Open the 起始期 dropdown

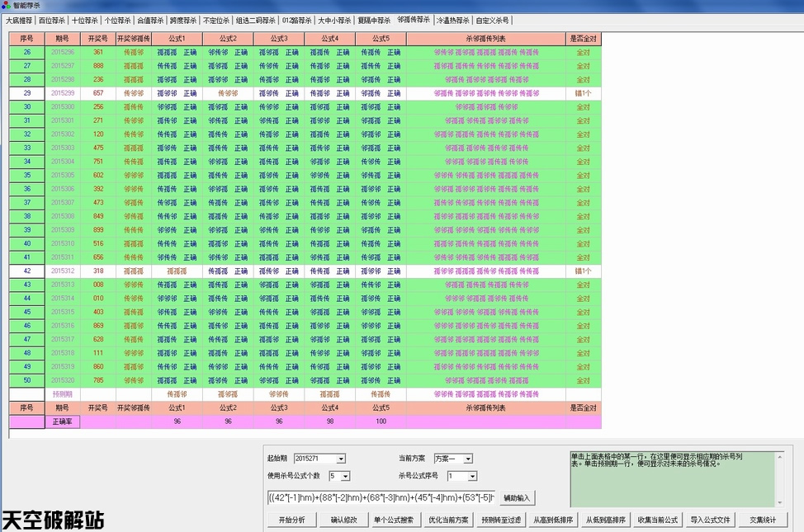341,459
